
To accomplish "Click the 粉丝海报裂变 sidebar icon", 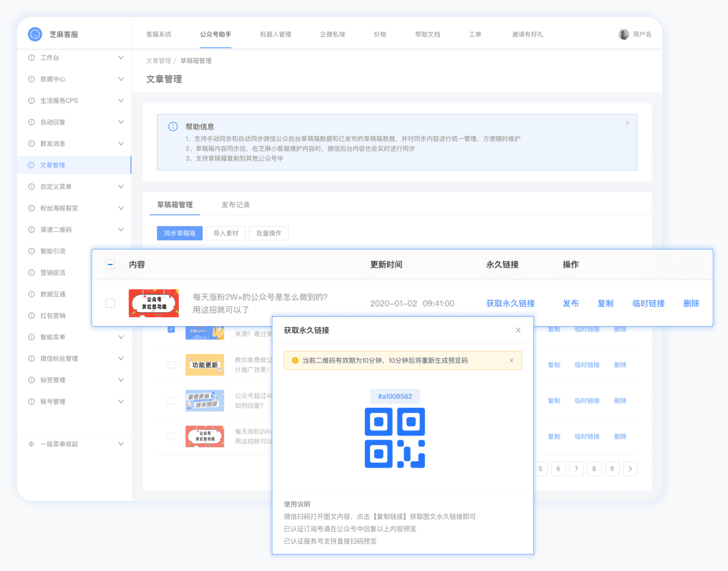I will tap(31, 208).
